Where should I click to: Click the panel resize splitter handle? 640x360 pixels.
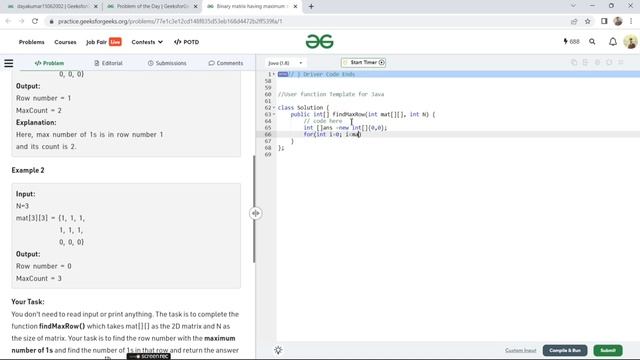pyautogui.click(x=256, y=213)
